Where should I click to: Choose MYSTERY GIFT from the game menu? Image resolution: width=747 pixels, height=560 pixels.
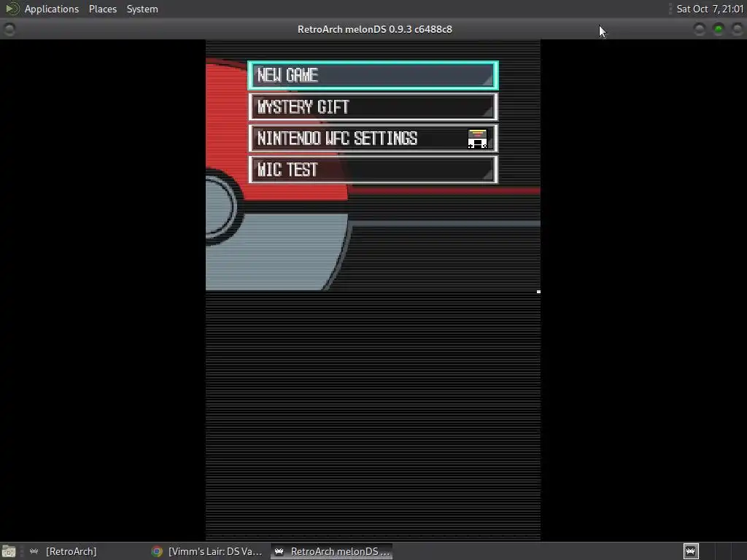[373, 106]
